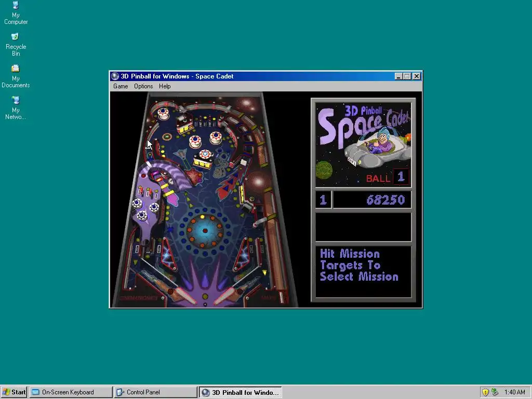Minimize the 3D Pinball window
This screenshot has height=399, width=532.
click(x=398, y=76)
